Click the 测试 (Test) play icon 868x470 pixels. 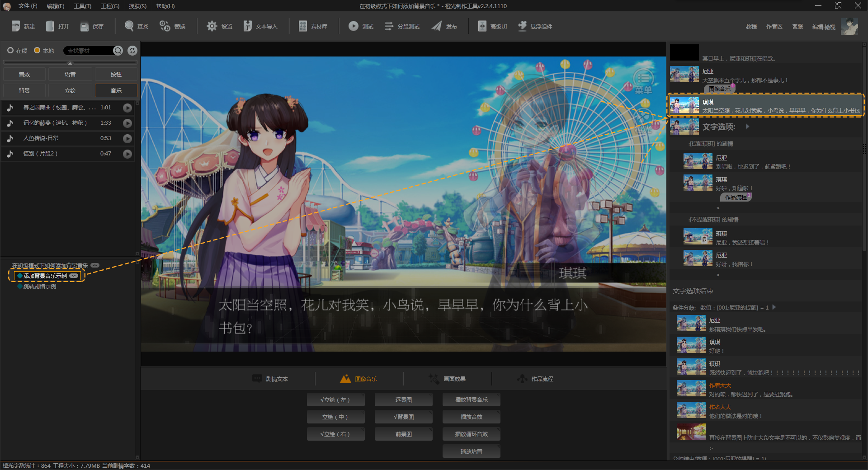click(353, 26)
